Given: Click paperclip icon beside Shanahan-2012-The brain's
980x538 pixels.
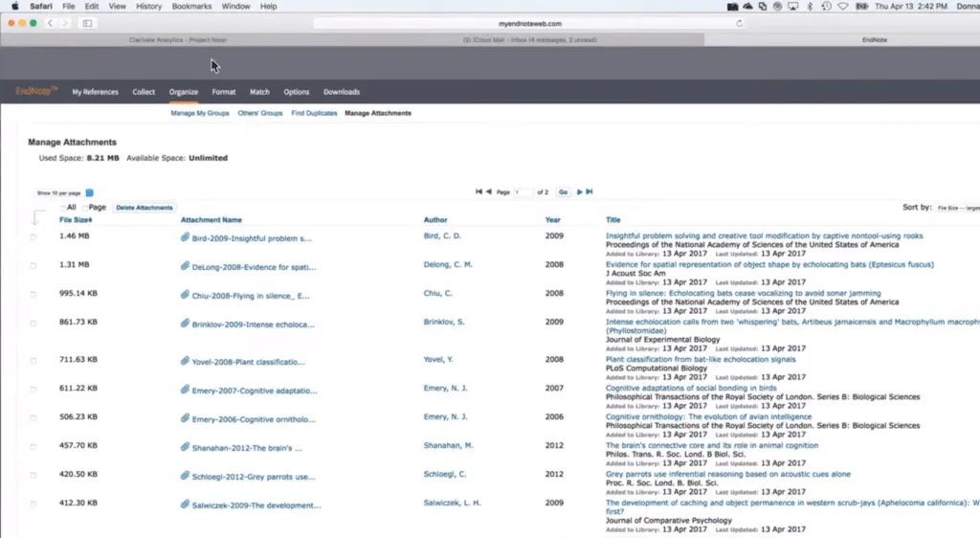Looking at the screenshot, I should (x=185, y=447).
